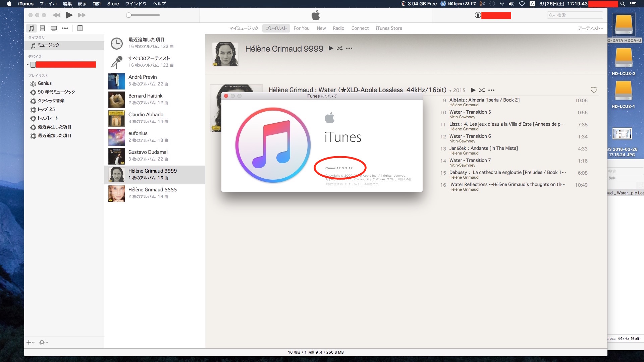Select the Music library icon
This screenshot has width=644, height=362.
pyautogui.click(x=31, y=28)
